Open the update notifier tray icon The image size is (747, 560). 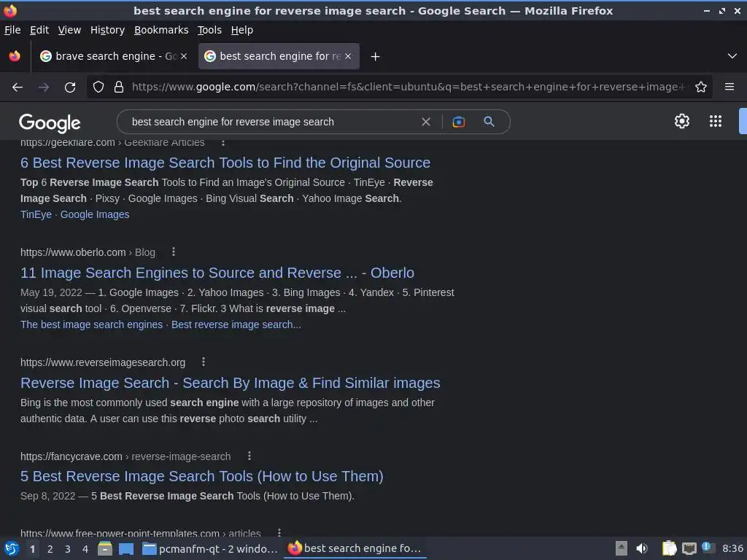708,548
